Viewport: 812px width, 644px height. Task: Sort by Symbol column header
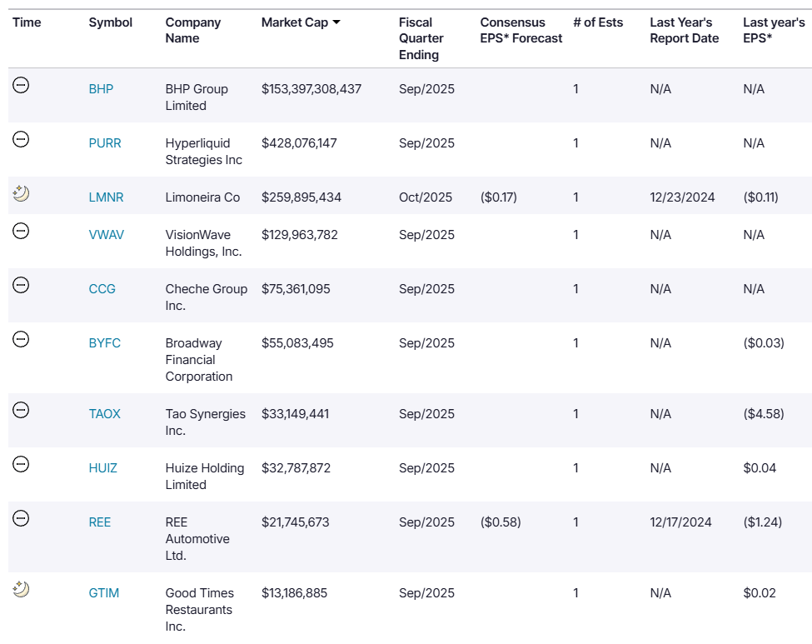point(110,22)
